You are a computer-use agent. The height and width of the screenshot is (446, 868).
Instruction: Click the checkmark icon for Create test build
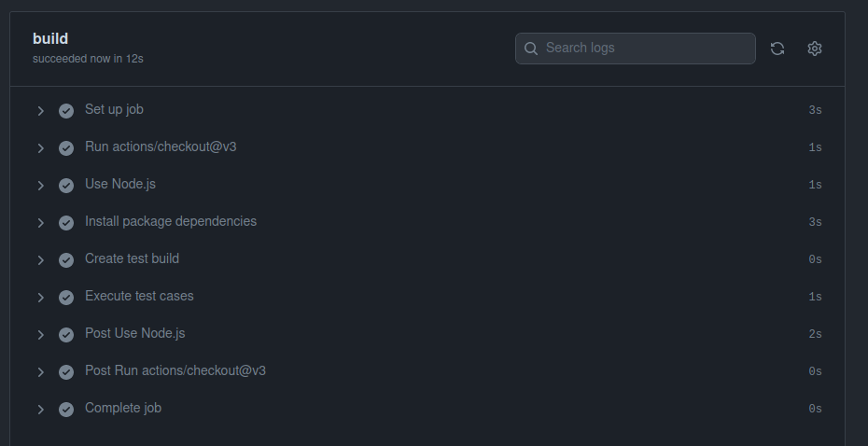point(66,259)
